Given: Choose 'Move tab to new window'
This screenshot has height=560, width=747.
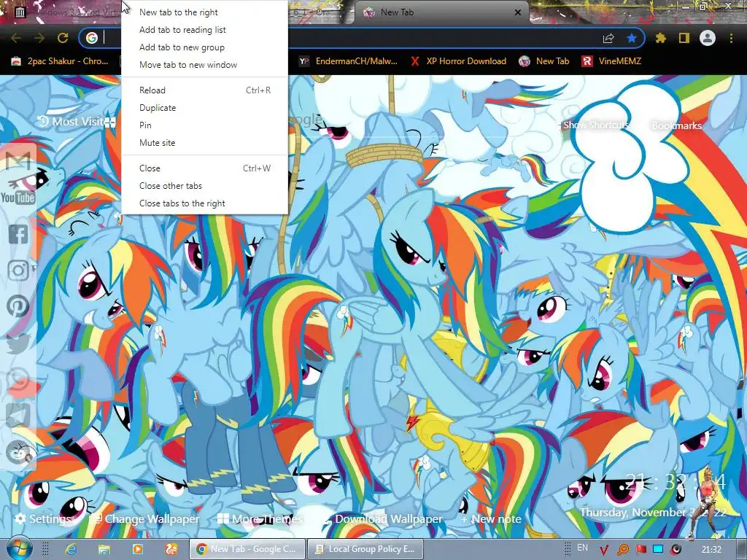Looking at the screenshot, I should pos(204,65).
